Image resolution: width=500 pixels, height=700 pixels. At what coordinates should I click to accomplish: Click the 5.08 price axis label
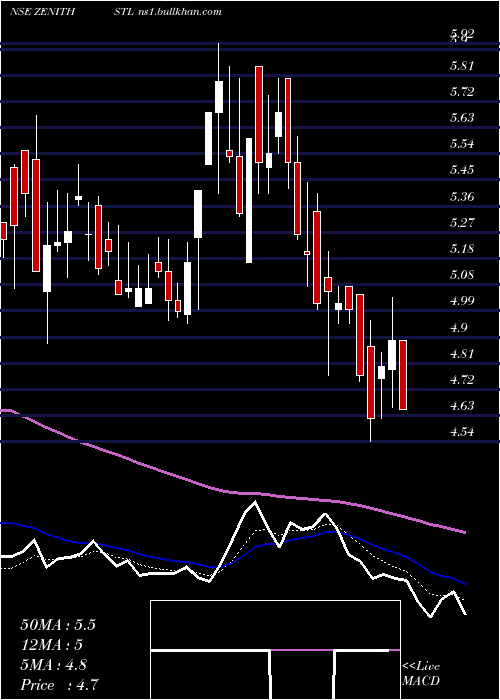[x=462, y=275]
